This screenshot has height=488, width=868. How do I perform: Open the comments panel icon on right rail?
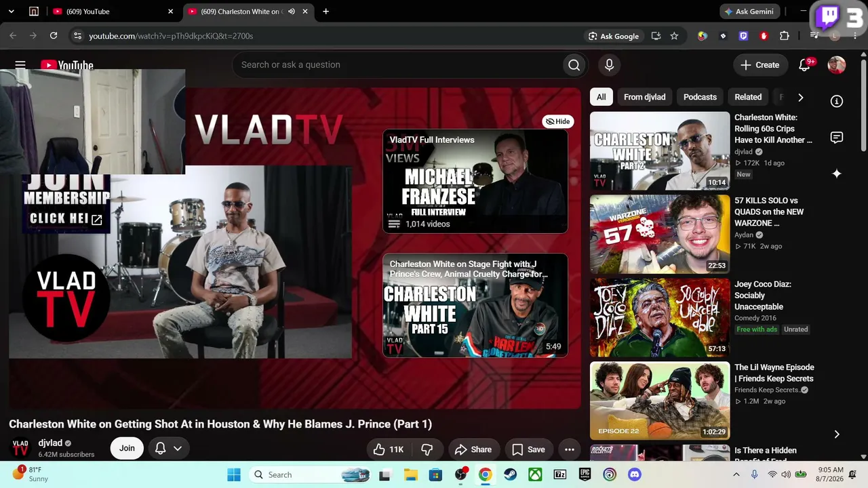837,138
